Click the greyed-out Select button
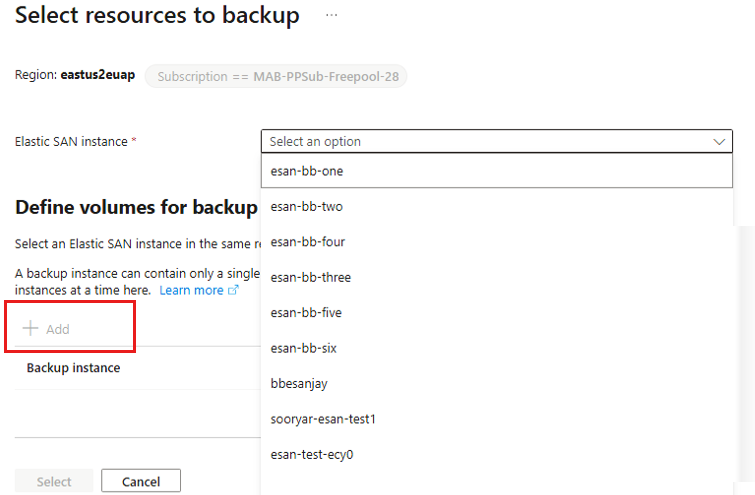Viewport: 755px width, 495px height. (54, 481)
